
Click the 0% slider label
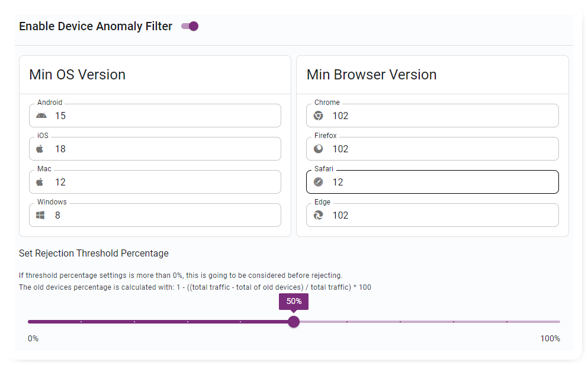pyautogui.click(x=33, y=338)
